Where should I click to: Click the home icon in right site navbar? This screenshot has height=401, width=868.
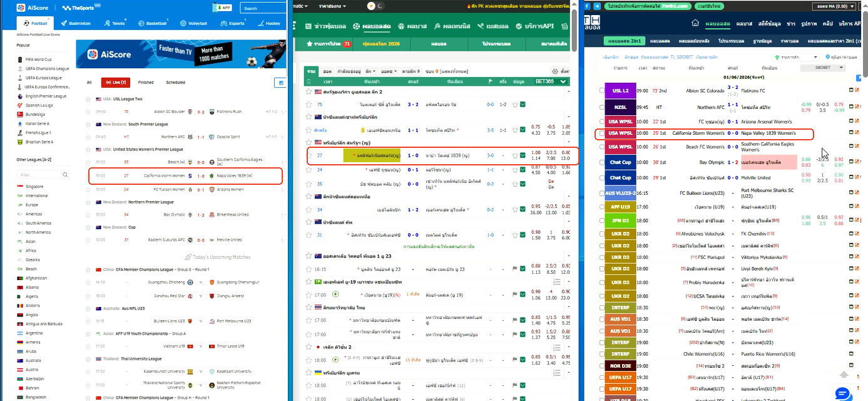(695, 23)
